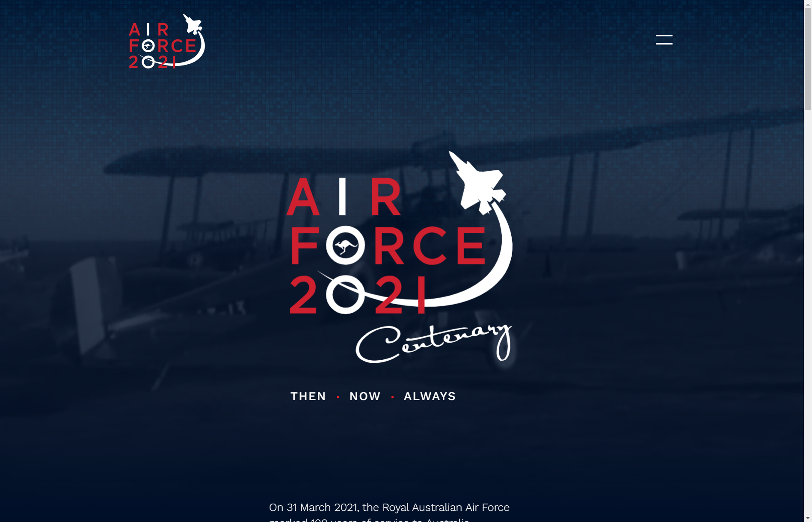Select the THEN tagline word
The image size is (812, 522).
[308, 396]
